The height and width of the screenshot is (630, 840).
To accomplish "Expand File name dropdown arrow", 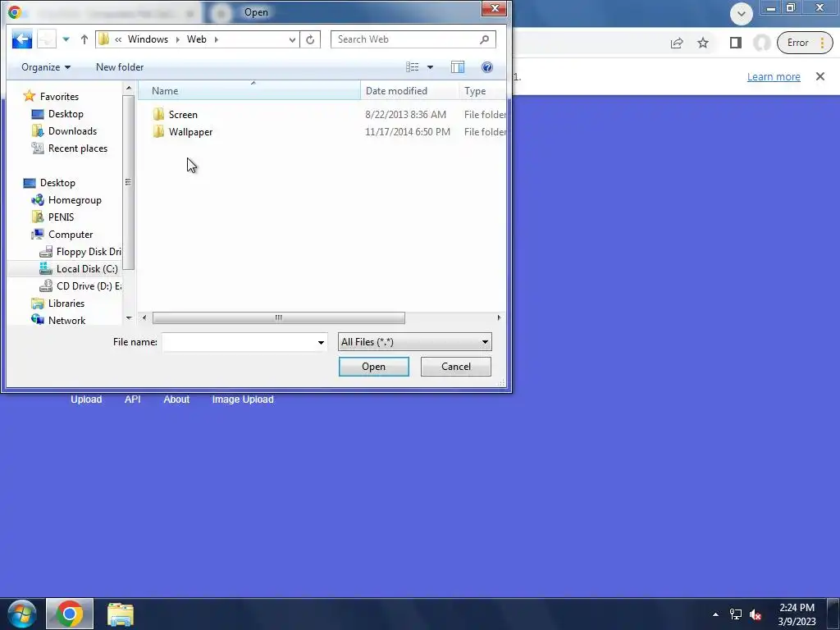I will (x=321, y=342).
